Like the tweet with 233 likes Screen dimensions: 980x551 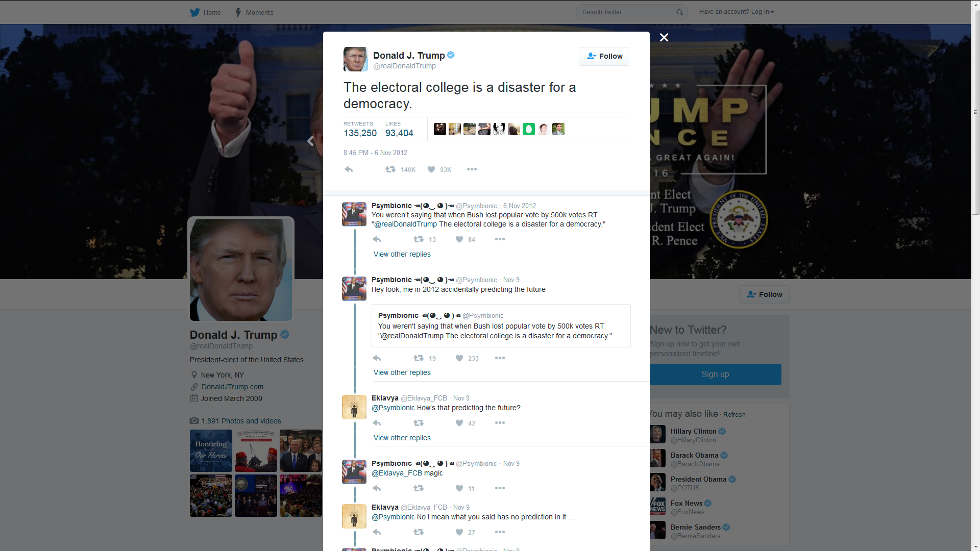pos(459,358)
